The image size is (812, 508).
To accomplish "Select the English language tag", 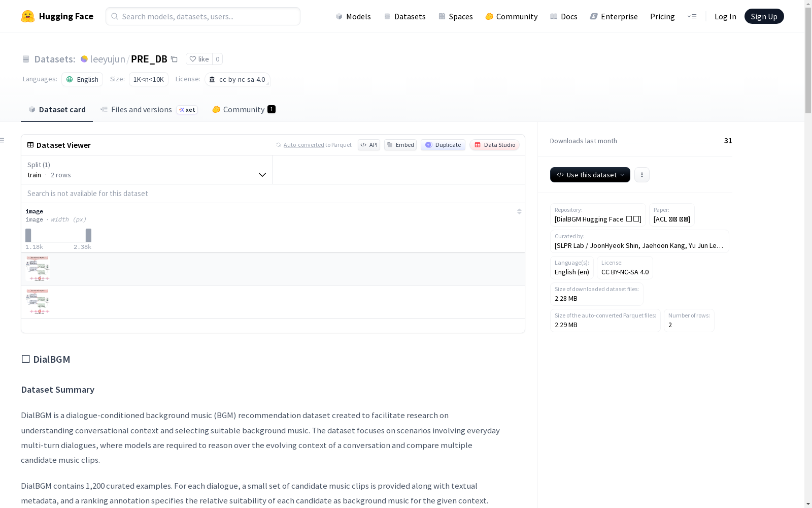I will tap(82, 79).
